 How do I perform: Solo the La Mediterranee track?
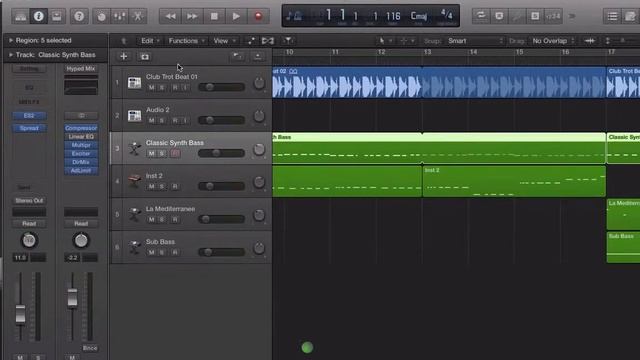coord(162,220)
